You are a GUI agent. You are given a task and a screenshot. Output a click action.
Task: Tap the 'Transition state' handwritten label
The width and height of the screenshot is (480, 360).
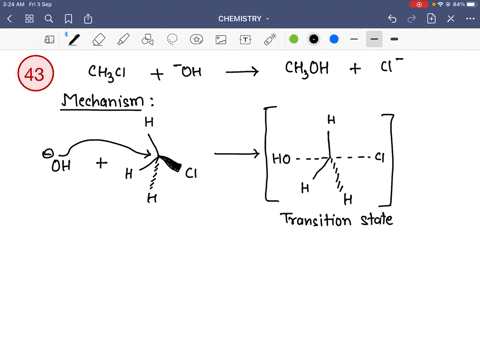(337, 220)
